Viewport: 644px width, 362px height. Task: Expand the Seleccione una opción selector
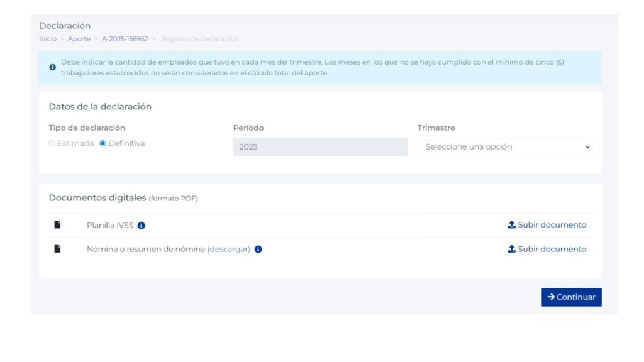point(503,146)
